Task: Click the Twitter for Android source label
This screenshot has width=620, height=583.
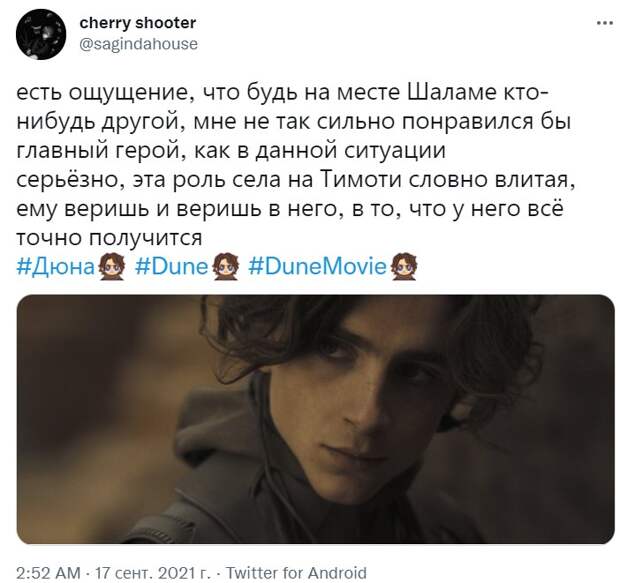Action: 296,573
